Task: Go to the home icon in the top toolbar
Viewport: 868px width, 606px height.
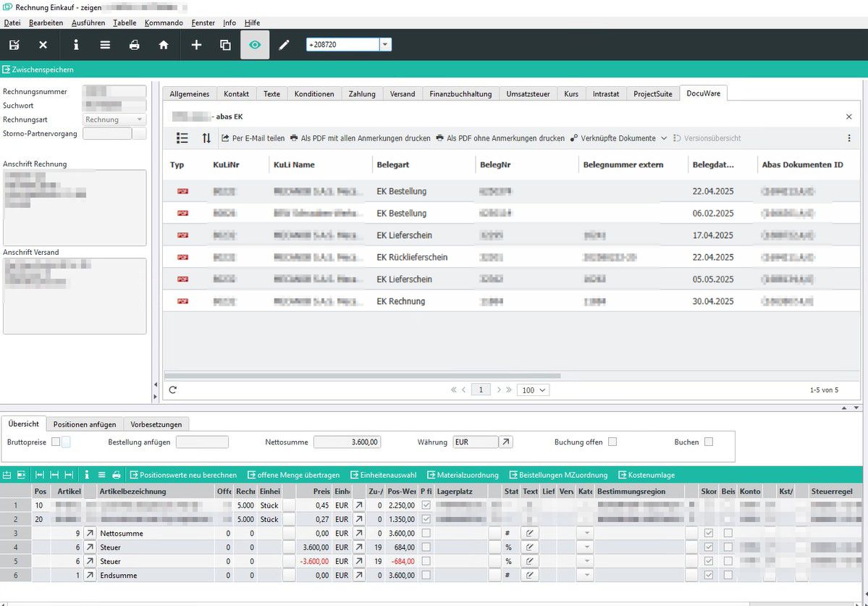Action: coord(164,45)
